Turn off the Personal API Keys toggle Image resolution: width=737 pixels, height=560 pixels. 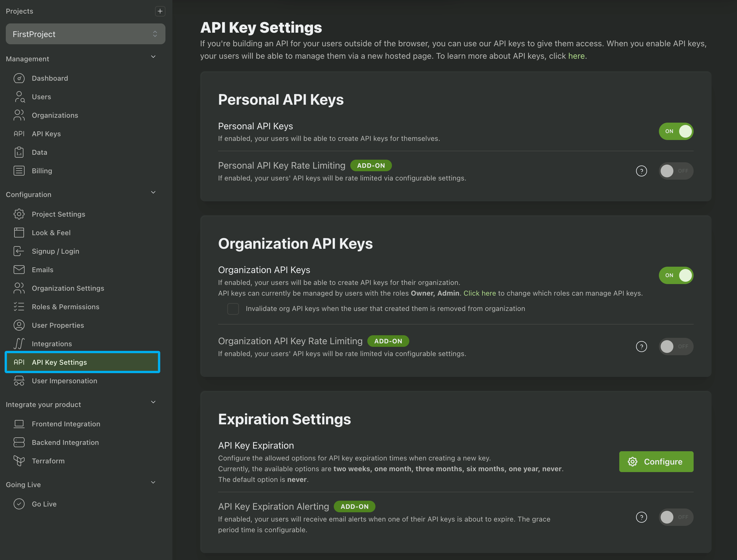676,131
